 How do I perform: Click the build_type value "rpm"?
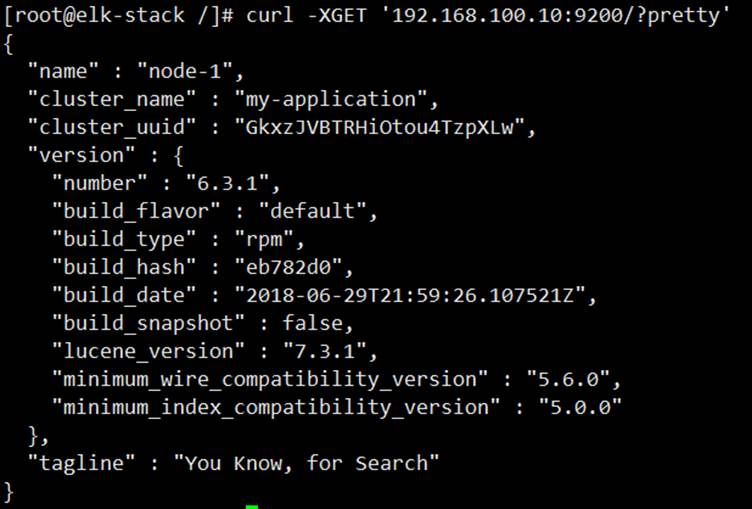tap(263, 239)
